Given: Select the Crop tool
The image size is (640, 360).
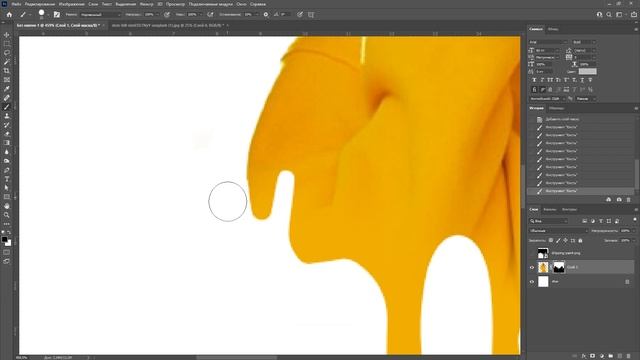Looking at the screenshot, I should 7,71.
